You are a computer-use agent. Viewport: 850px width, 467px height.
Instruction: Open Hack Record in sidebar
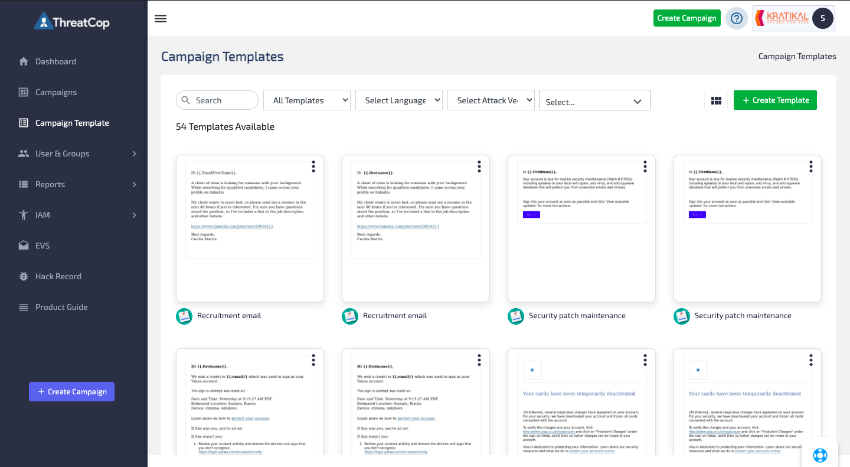[58, 277]
